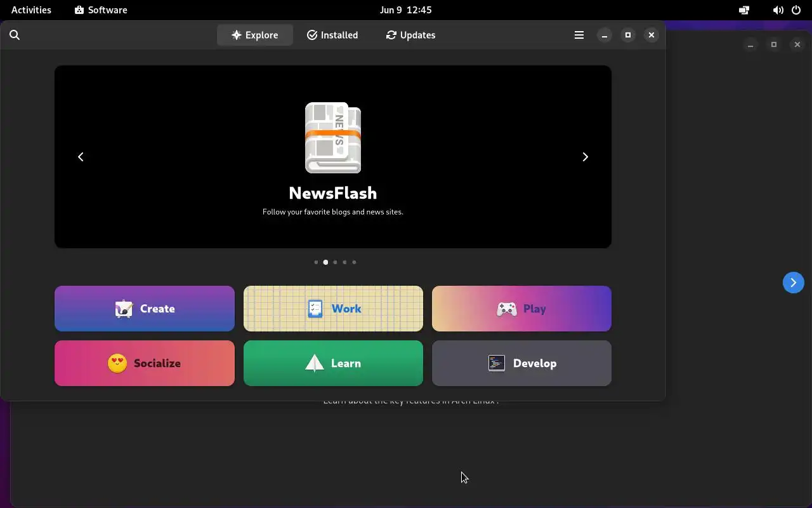Open the clock showing Jun 9 12:45
This screenshot has height=508, width=812.
pyautogui.click(x=406, y=10)
